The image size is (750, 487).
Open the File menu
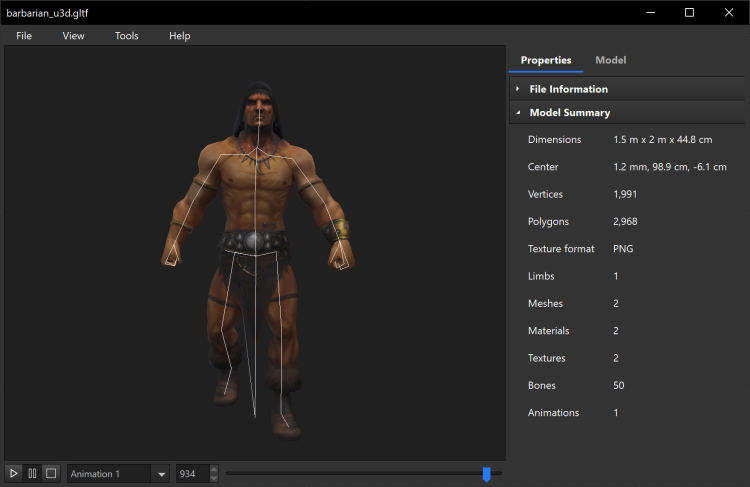24,35
